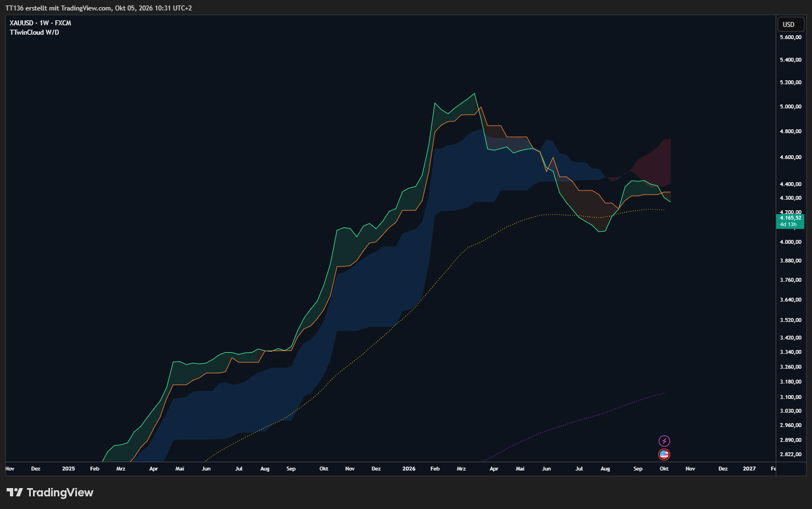The width and height of the screenshot is (812, 509).
Task: Click the 5.600,00 price axis label
Action: pos(791,37)
